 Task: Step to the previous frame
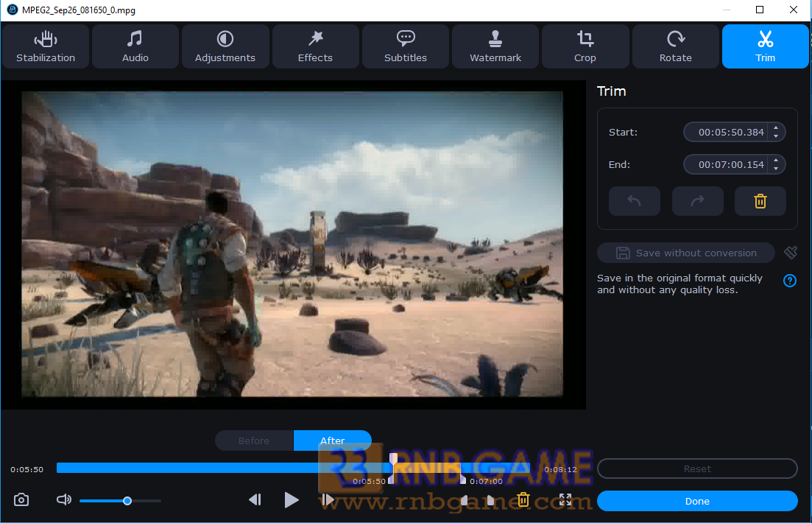pos(255,499)
